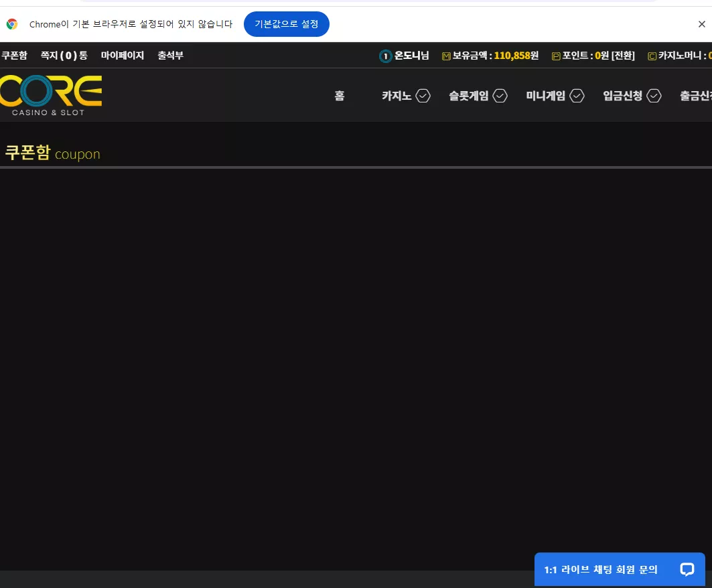Image resolution: width=712 pixels, height=588 pixels.
Task: Expand the 미니게임 check-circle icon
Action: pos(577,96)
